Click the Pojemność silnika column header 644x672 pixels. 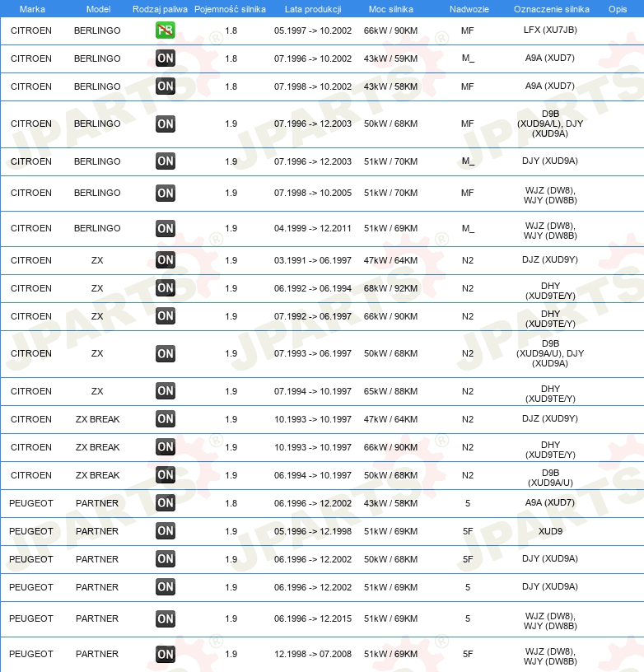point(230,9)
